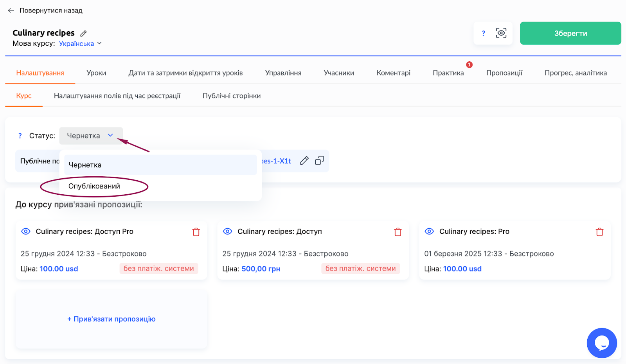Screen dimensions: 626x364
Task: Click the public link ending in es-1-X1t
Action: [277, 161]
